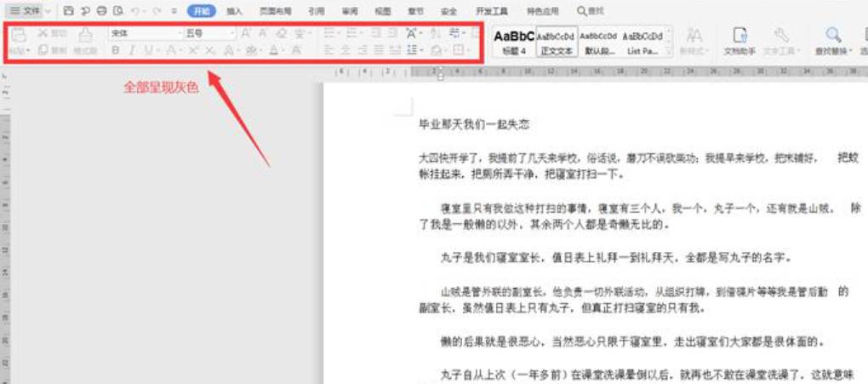Image resolution: width=868 pixels, height=384 pixels.
Task: Click the character shading A icon
Action: pyautogui.click(x=296, y=50)
